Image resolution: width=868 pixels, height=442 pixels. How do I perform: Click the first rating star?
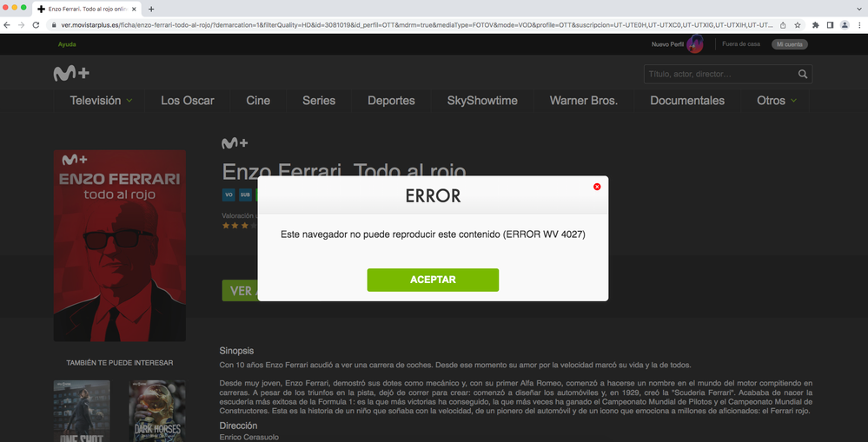[226, 226]
